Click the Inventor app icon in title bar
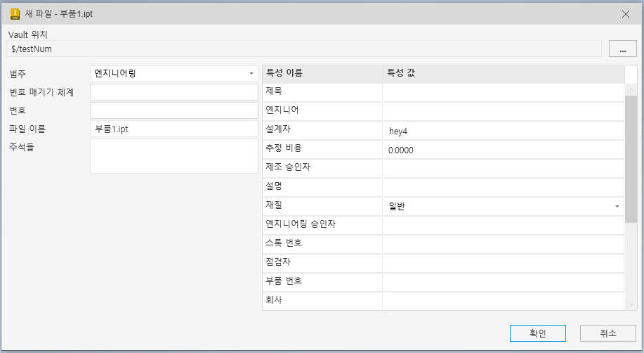The image size is (644, 353). point(15,13)
